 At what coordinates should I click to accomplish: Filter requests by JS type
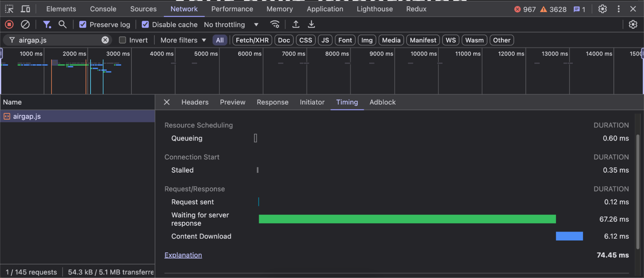325,40
